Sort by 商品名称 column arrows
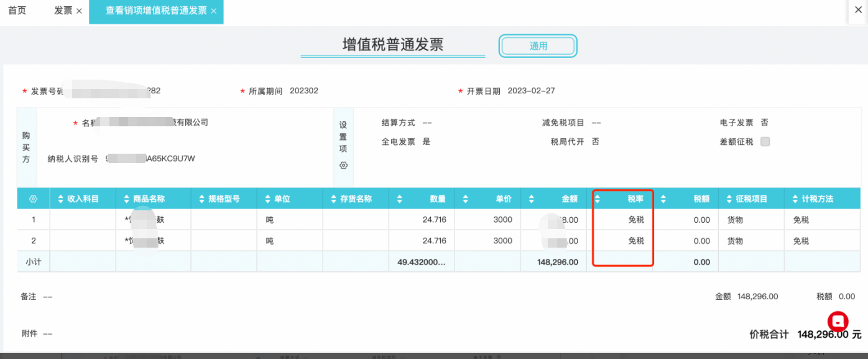This screenshot has width=868, height=359. 127,199
